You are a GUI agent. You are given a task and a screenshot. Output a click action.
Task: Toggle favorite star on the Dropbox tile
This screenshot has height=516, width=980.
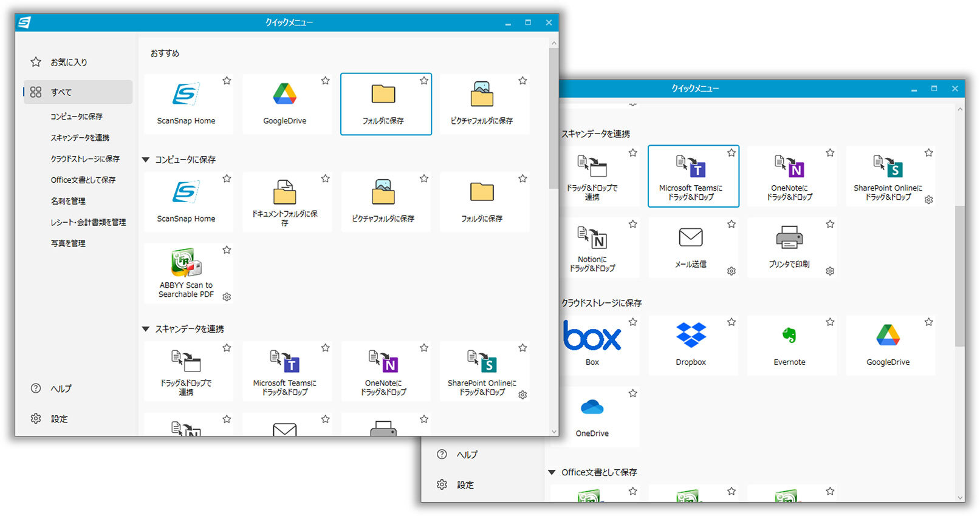click(732, 322)
